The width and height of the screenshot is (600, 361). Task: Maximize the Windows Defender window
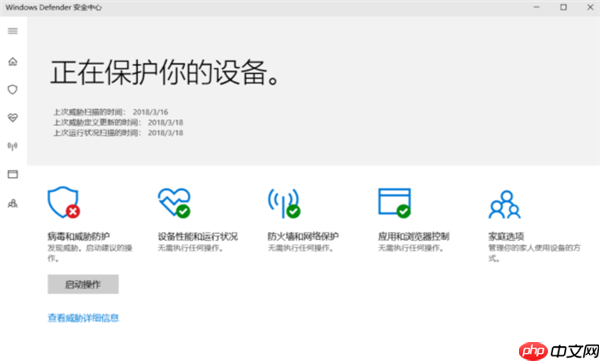[x=563, y=7]
